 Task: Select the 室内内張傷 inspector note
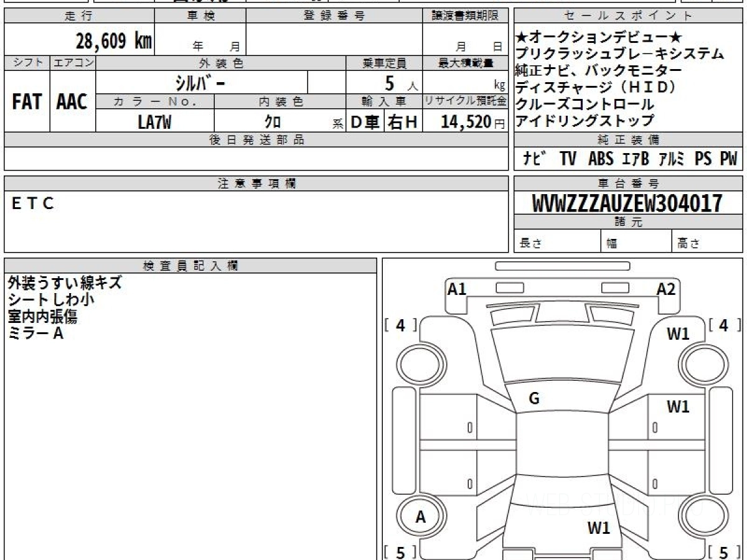click(x=42, y=317)
